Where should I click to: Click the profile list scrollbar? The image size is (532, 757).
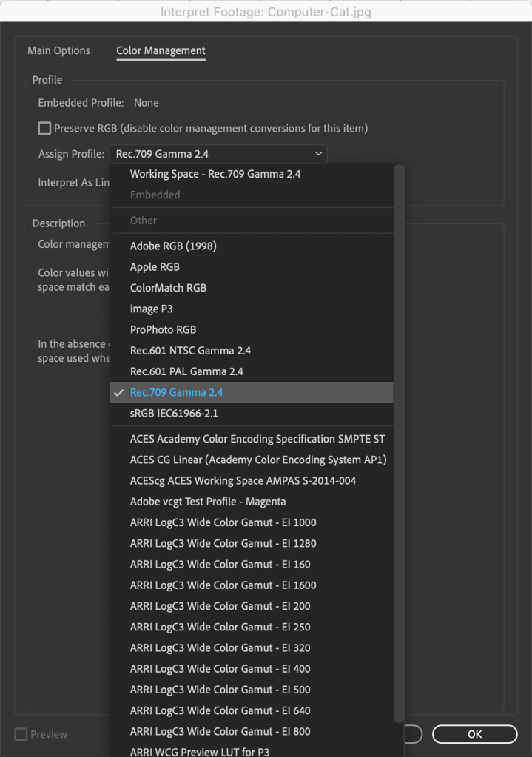[x=400, y=444]
